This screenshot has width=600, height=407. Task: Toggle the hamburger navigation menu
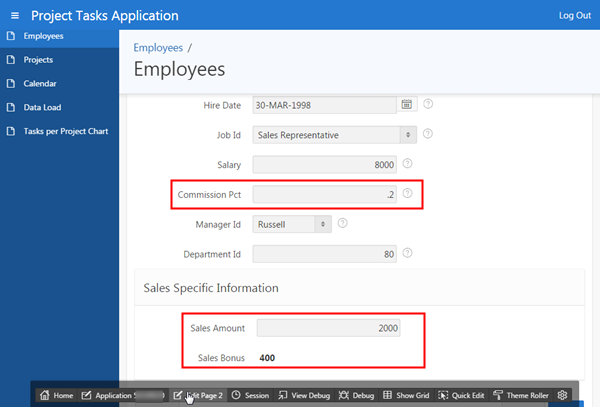click(x=15, y=16)
